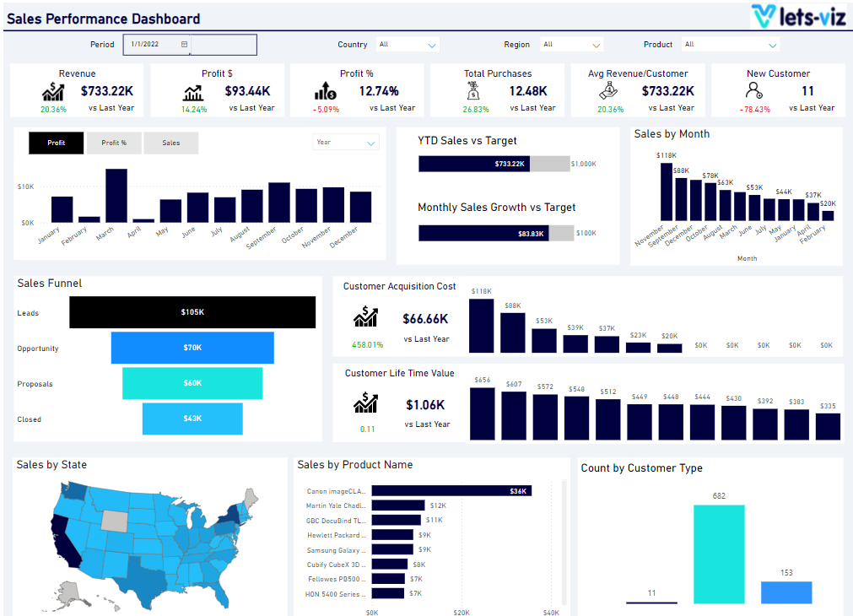The width and height of the screenshot is (853, 616).
Task: Expand the Region filter dropdown
Action: click(571, 44)
